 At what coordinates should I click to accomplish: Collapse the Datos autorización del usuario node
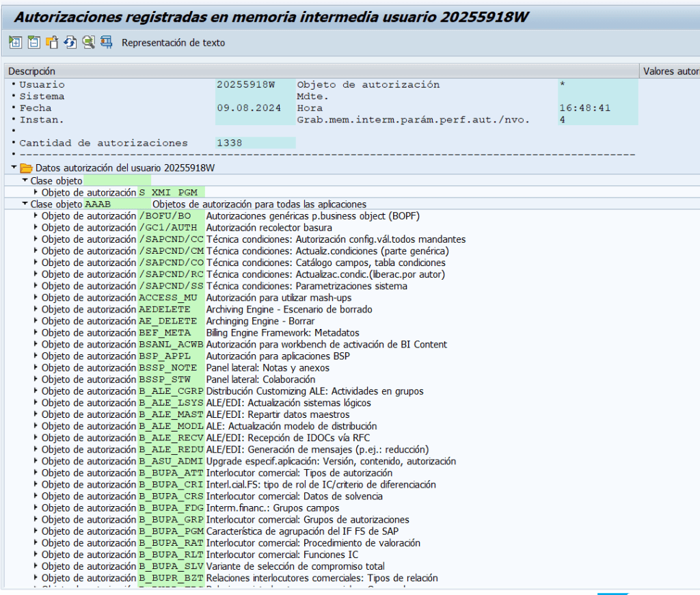14,168
